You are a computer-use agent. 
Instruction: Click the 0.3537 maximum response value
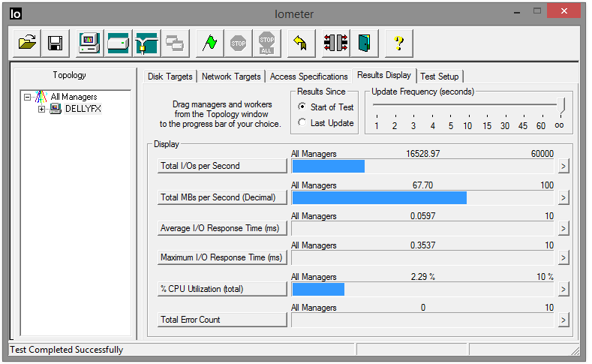click(x=423, y=246)
